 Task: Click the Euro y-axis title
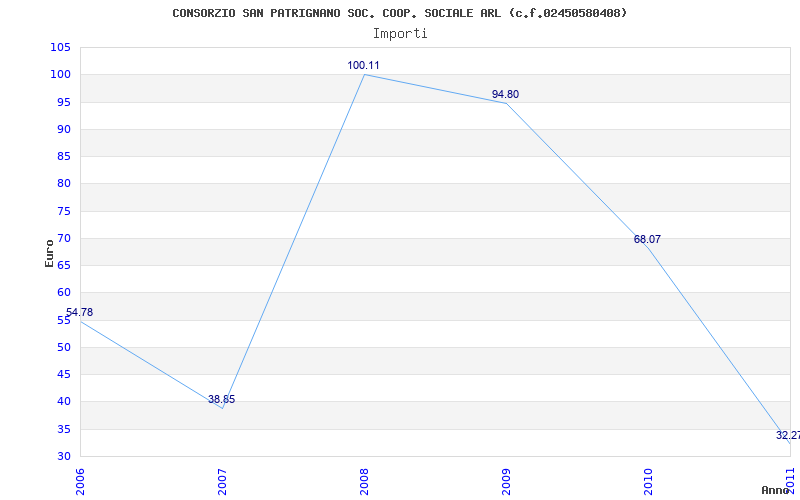[49, 253]
